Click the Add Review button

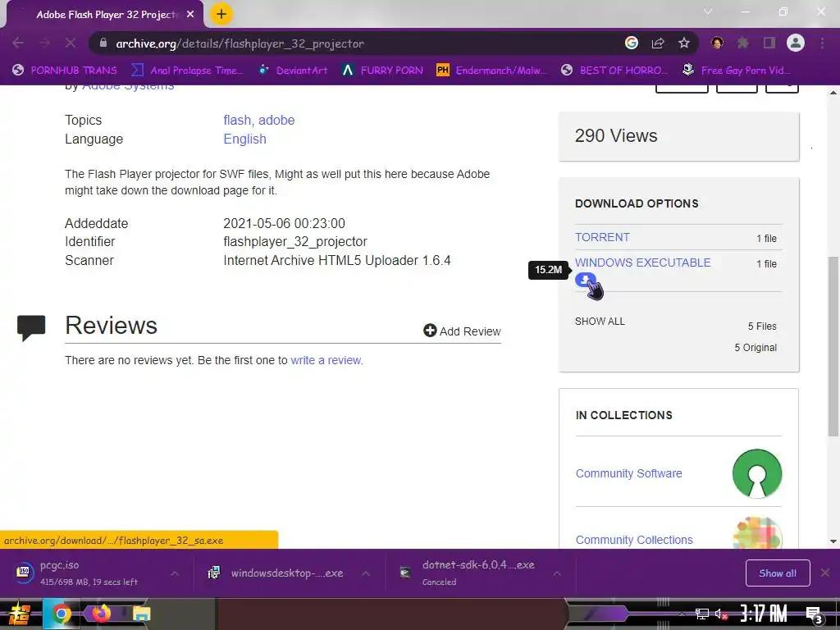click(462, 331)
